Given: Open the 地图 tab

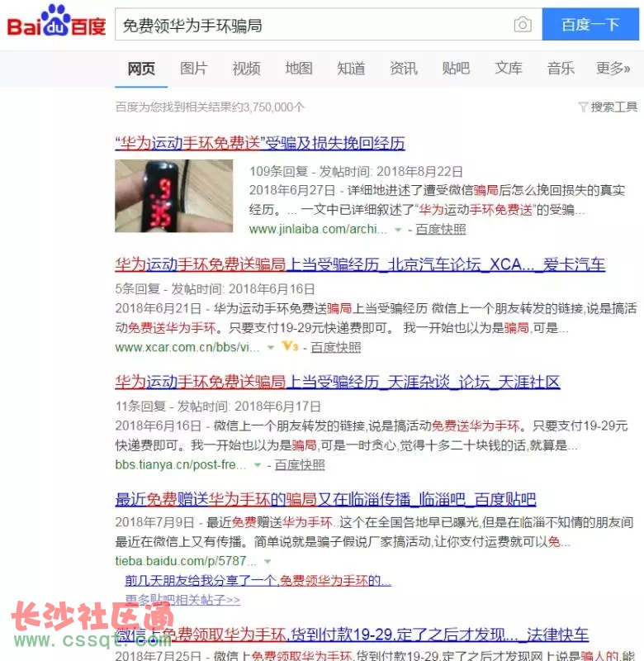Looking at the screenshot, I should coord(298,69).
